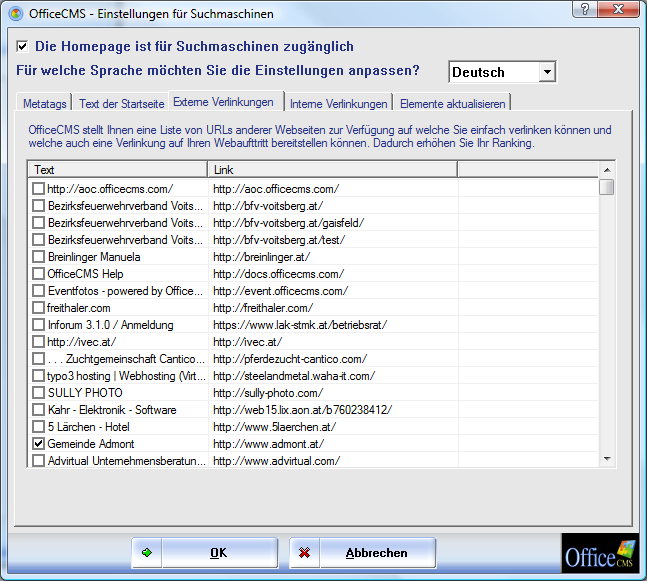The width and height of the screenshot is (647, 581).
Task: Click the http://event.officecms.com/ link text
Action: [281, 290]
